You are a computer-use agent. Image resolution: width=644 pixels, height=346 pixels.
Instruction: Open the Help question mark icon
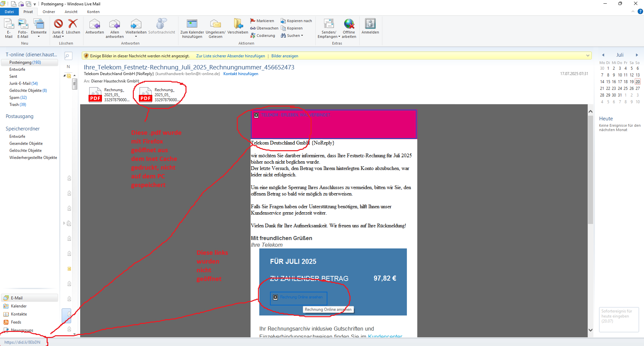click(640, 11)
